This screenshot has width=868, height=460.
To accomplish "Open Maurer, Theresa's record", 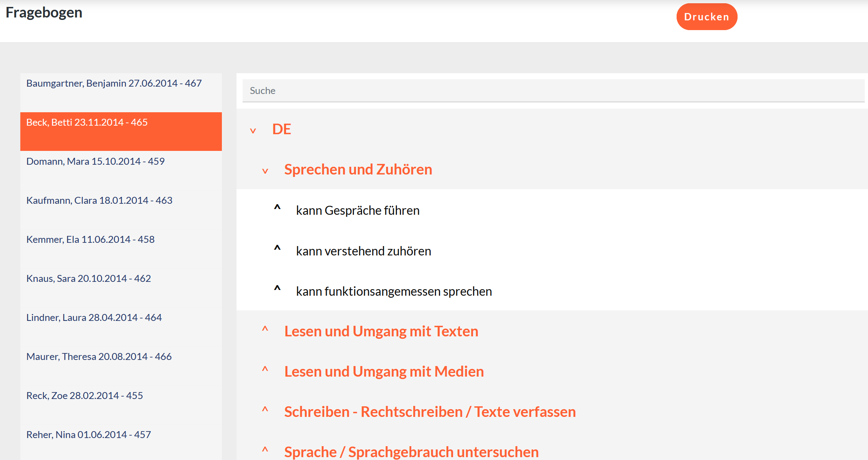I will pyautogui.click(x=99, y=357).
